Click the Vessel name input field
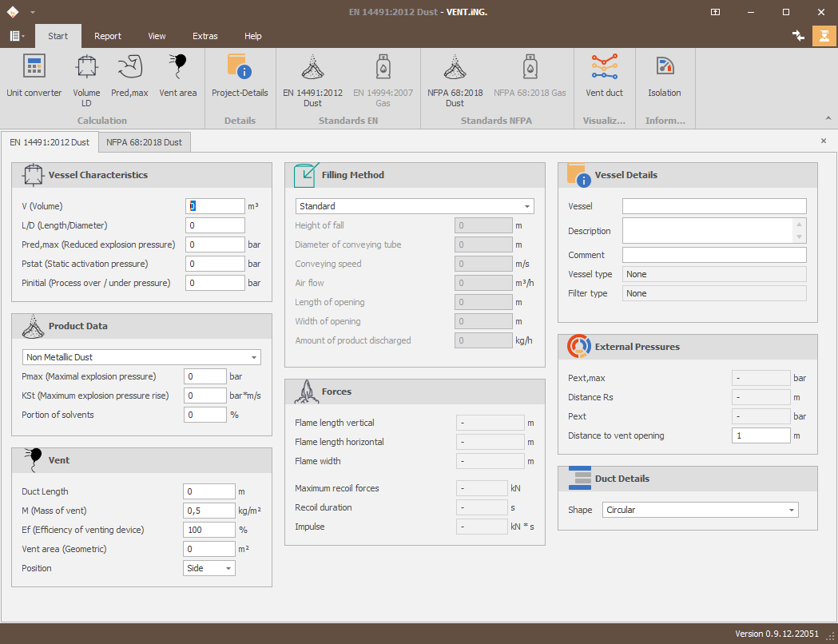Screen dimensions: 838x644 [714, 206]
